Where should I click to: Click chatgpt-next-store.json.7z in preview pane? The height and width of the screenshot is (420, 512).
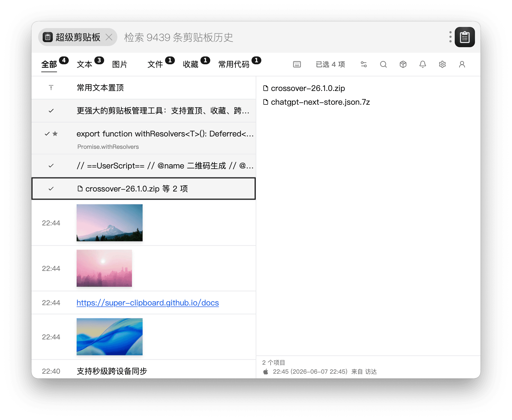pos(320,102)
